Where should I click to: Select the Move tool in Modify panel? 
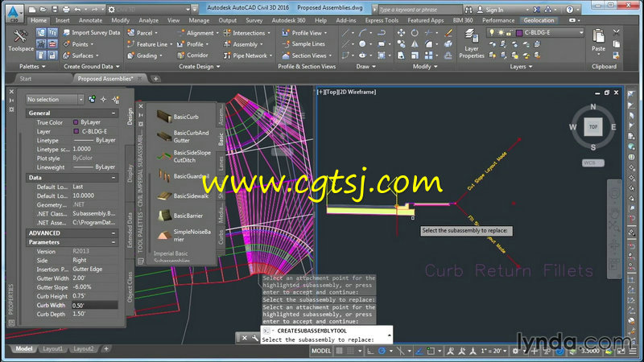[x=401, y=33]
